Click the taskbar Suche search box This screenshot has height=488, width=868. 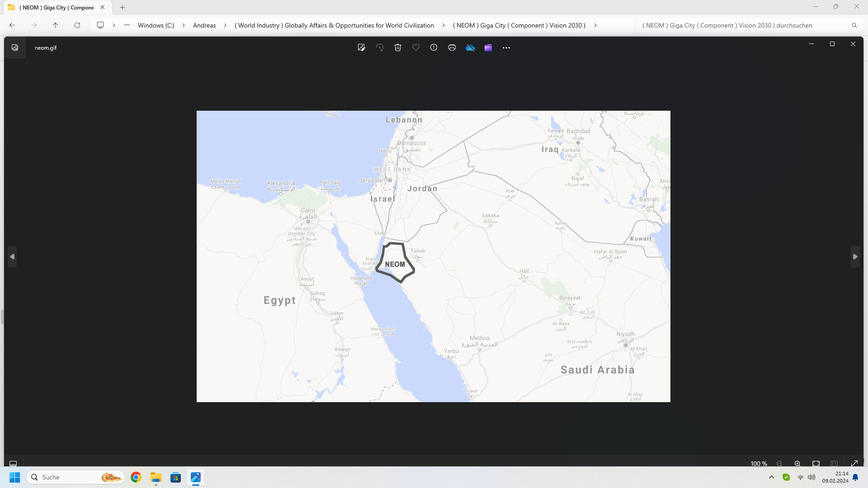tap(75, 477)
